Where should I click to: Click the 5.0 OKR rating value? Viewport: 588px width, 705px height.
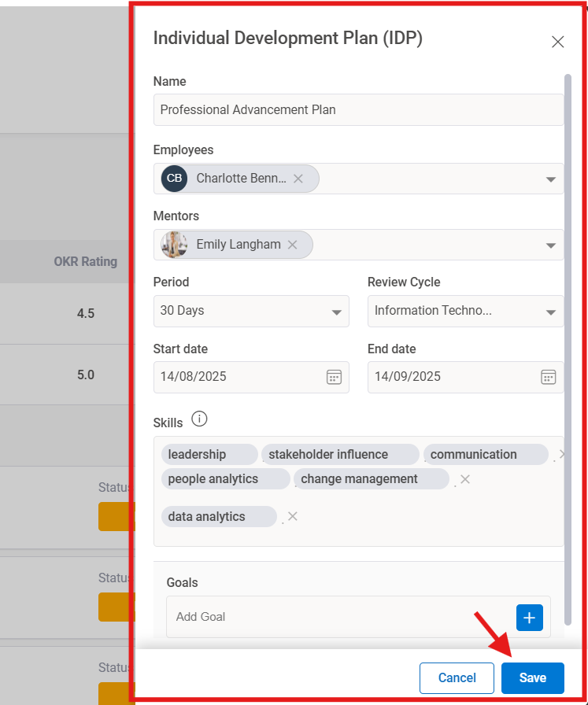click(x=86, y=375)
